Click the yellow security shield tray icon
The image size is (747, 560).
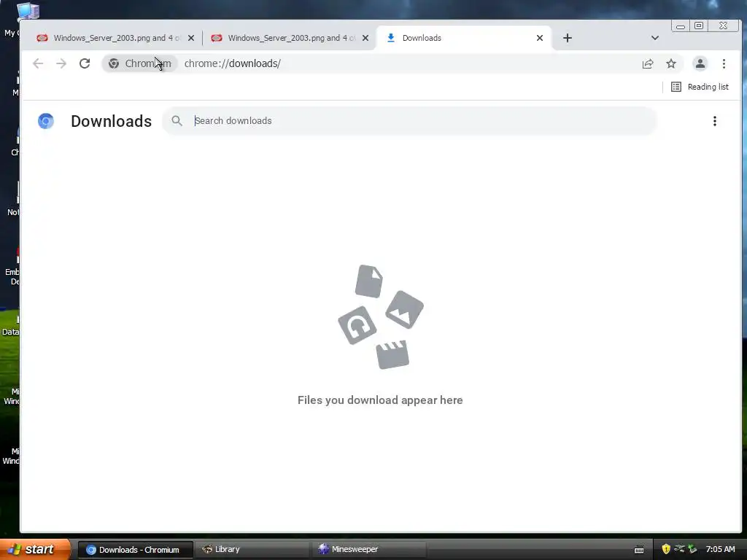(x=666, y=549)
